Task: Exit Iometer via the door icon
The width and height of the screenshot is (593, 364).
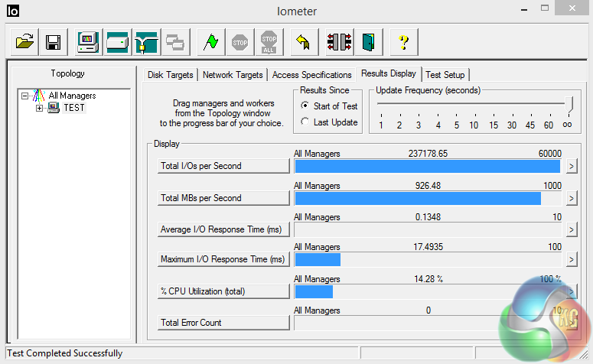Action: (368, 42)
